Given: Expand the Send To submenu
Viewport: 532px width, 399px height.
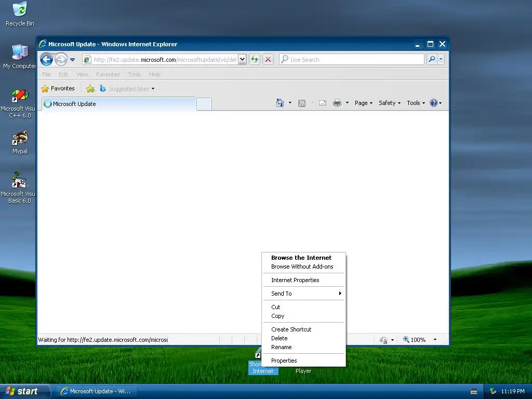Looking at the screenshot, I should pos(303,294).
